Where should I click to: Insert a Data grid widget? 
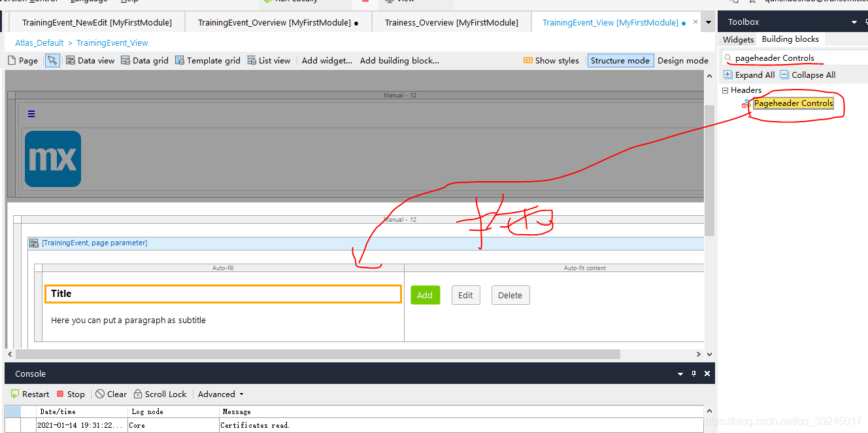tap(144, 61)
